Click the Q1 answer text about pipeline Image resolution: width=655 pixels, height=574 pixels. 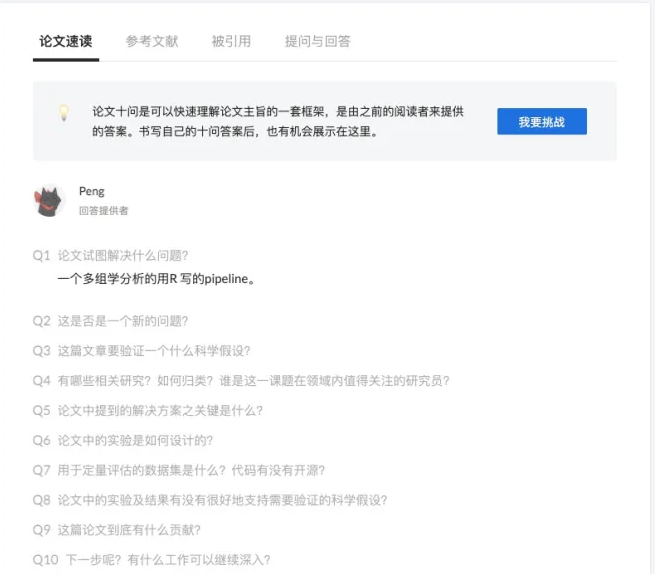155,279
